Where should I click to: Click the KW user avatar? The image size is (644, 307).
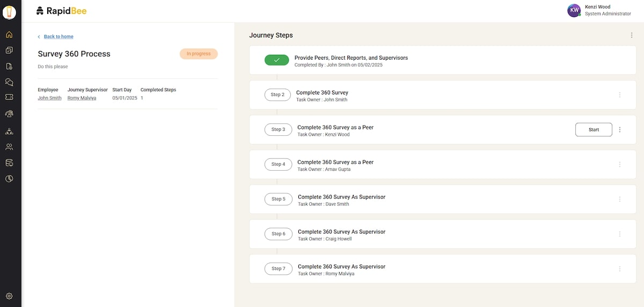click(x=574, y=10)
